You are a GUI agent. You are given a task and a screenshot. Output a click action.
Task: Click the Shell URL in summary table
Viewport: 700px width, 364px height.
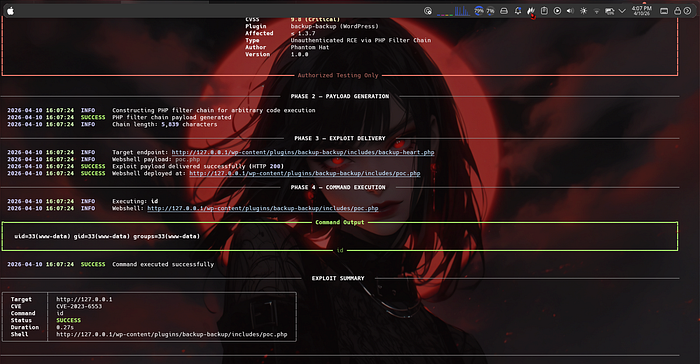click(172, 334)
